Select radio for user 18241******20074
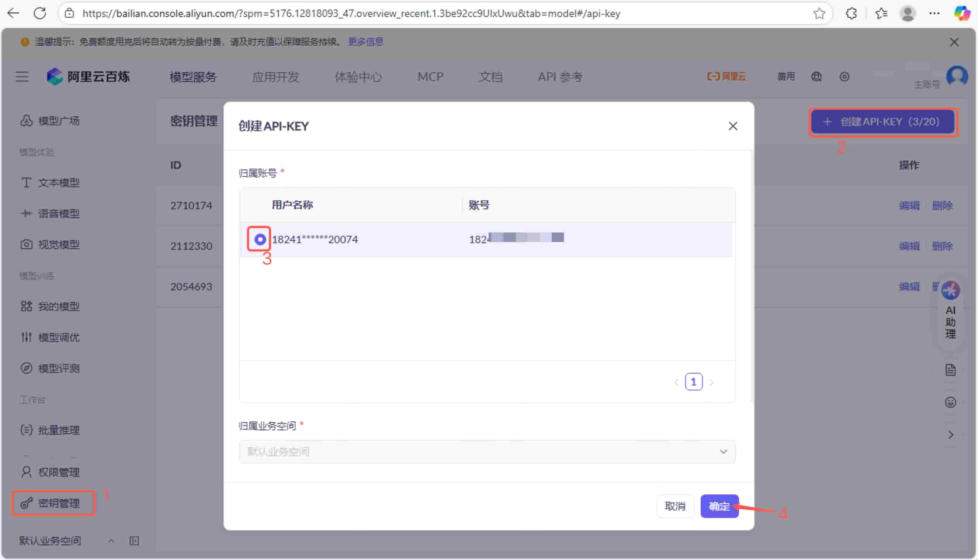The height and width of the screenshot is (560, 978). tap(259, 239)
